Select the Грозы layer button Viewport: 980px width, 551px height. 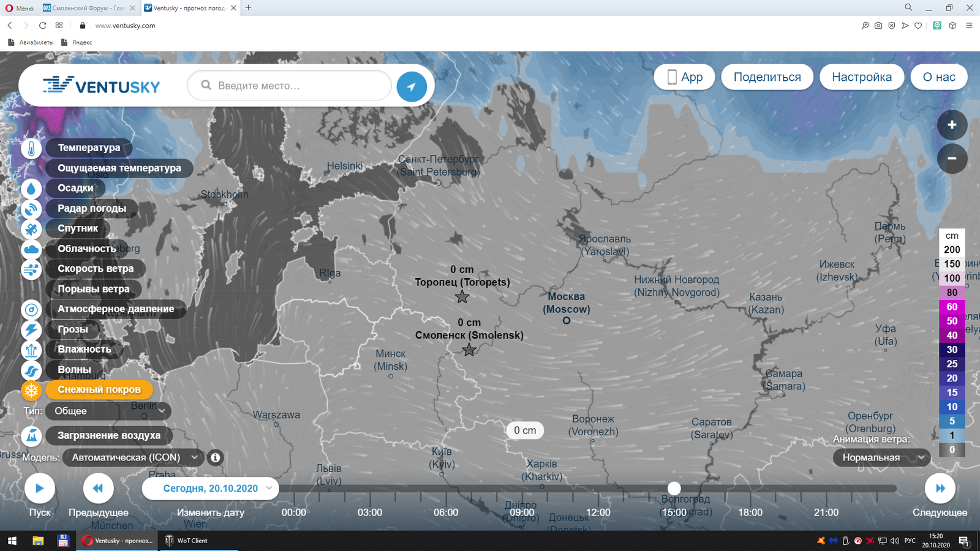tap(73, 329)
